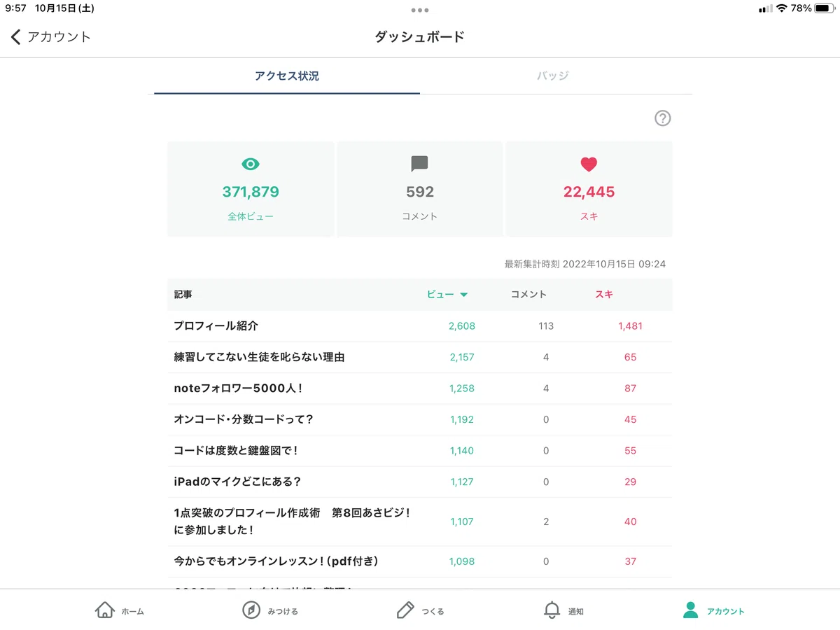Open 通知 bell in bottom bar

(x=563, y=610)
